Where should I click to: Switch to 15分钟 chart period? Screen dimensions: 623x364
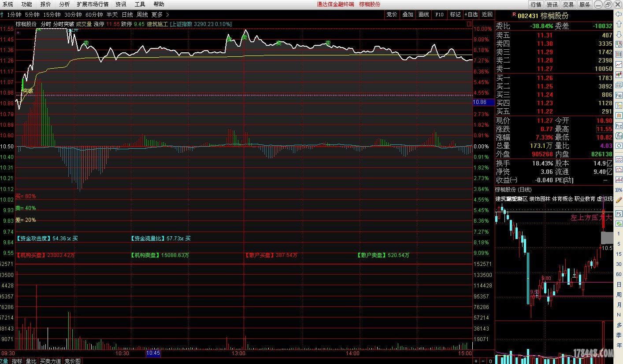pyautogui.click(x=52, y=15)
